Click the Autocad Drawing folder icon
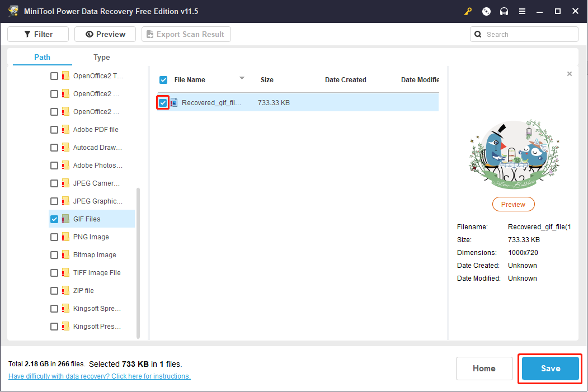Viewport: 588px width, 392px height. pyautogui.click(x=65, y=147)
